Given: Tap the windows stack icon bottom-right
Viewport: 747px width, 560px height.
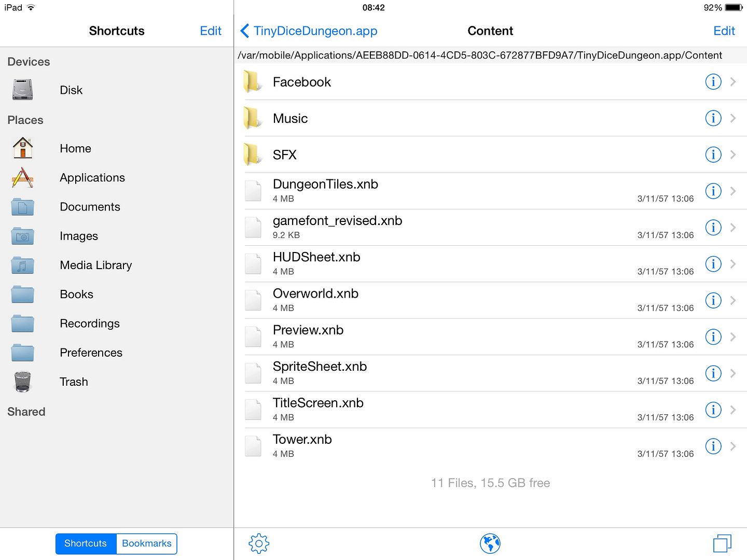Looking at the screenshot, I should (722, 543).
